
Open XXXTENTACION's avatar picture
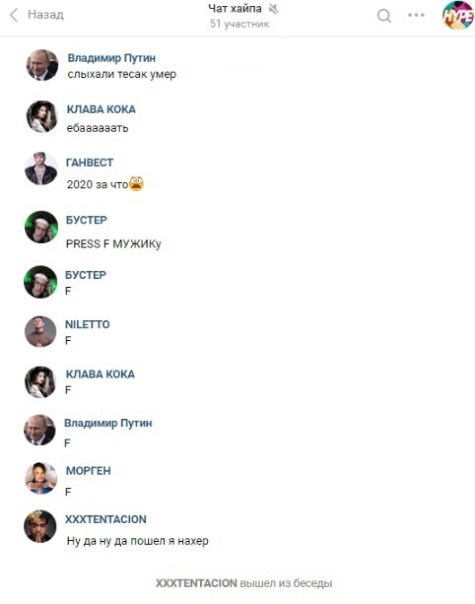click(x=40, y=526)
